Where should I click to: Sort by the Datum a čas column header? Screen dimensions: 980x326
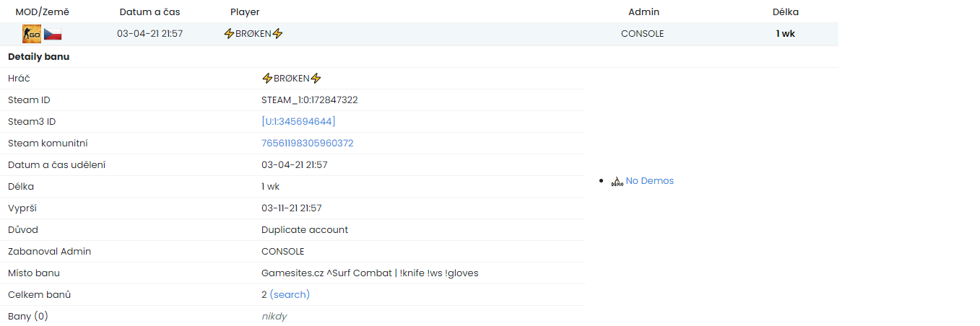click(149, 12)
